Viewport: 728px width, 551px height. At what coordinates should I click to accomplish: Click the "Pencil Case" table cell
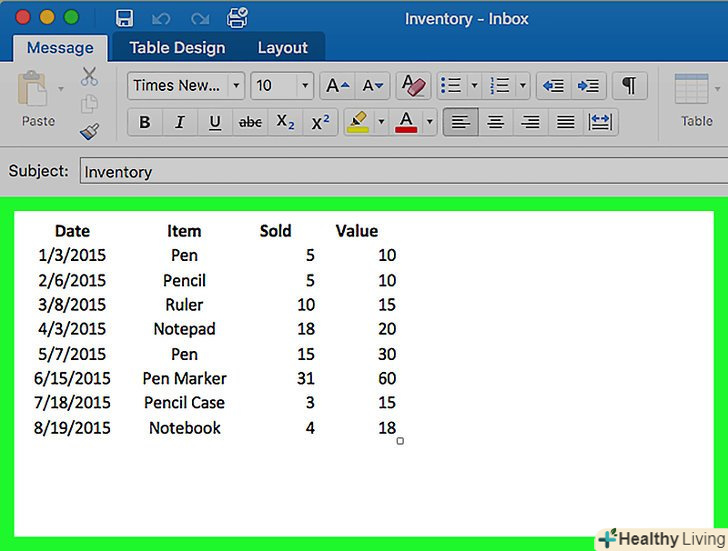tap(184, 402)
